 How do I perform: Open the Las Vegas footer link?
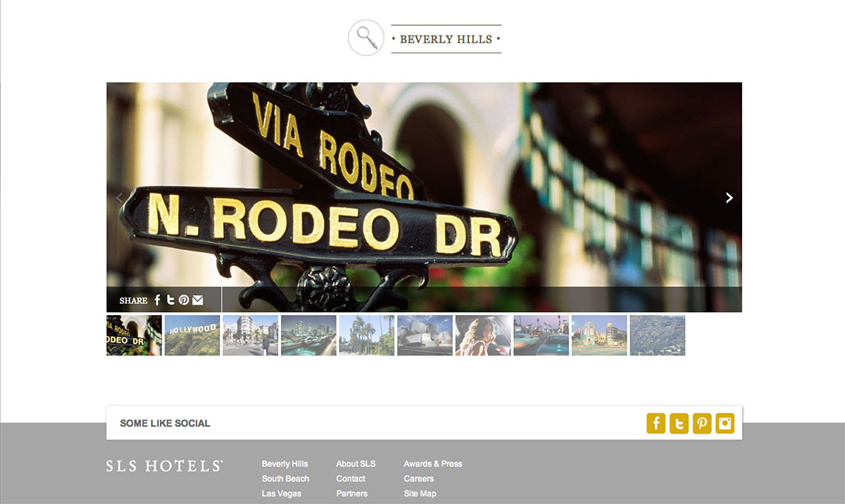click(282, 494)
